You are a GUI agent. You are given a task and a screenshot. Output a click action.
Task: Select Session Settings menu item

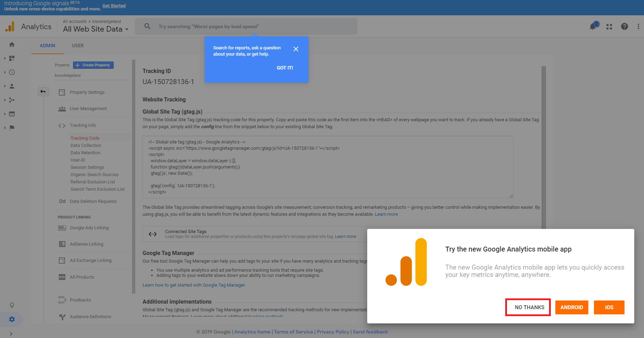click(x=87, y=167)
